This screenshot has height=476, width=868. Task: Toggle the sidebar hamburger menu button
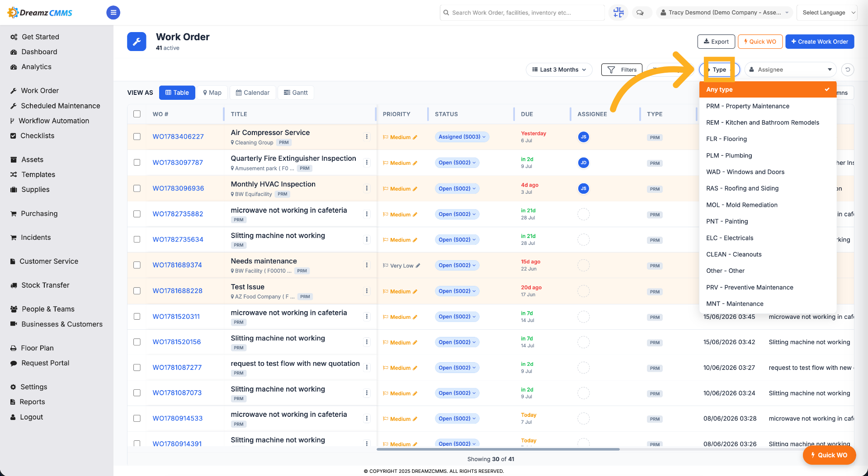[113, 13]
